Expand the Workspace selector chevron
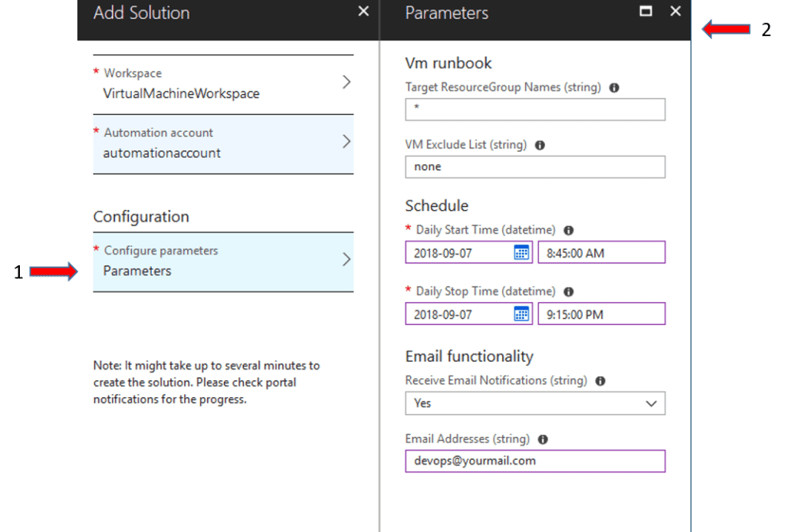 coord(347,82)
